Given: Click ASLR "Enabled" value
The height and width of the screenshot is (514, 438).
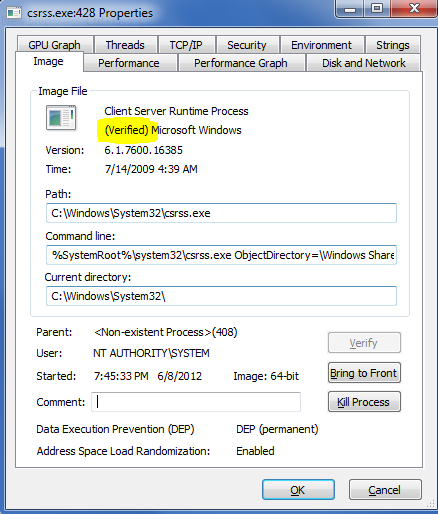Looking at the screenshot, I should (255, 451).
